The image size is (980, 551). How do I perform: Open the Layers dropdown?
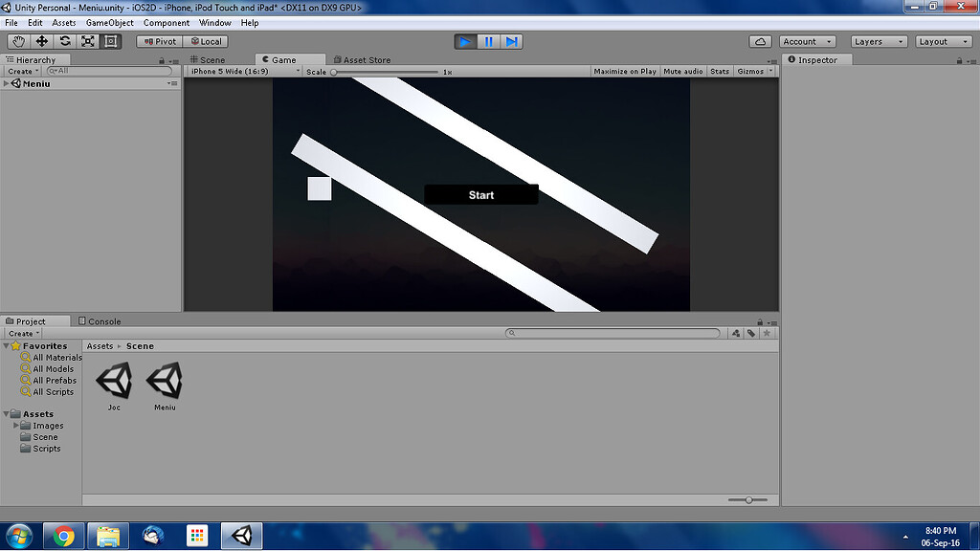click(877, 41)
